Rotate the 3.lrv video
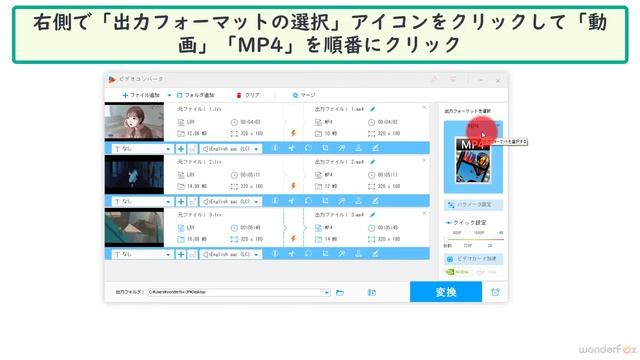Viewport: 640px width, 360px height. [308, 253]
